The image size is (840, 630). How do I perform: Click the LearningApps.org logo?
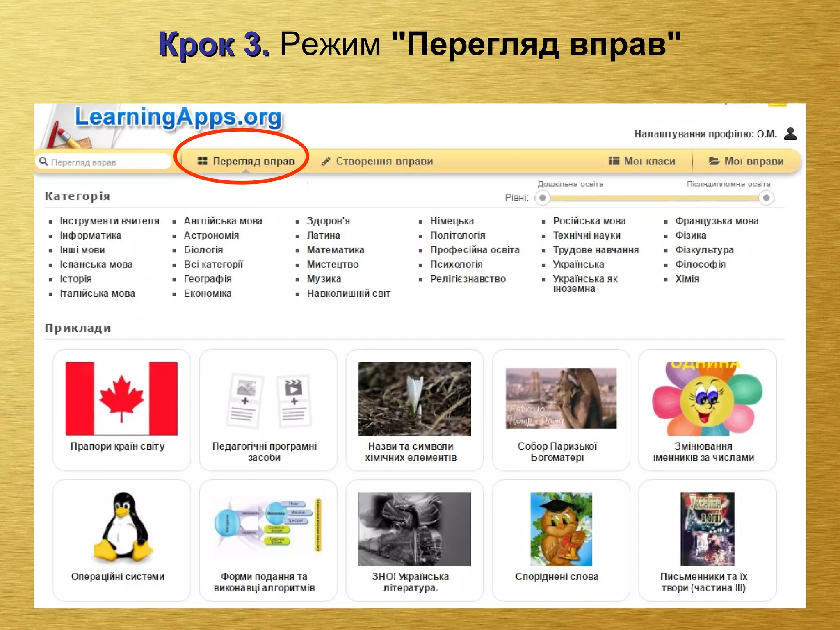[178, 118]
